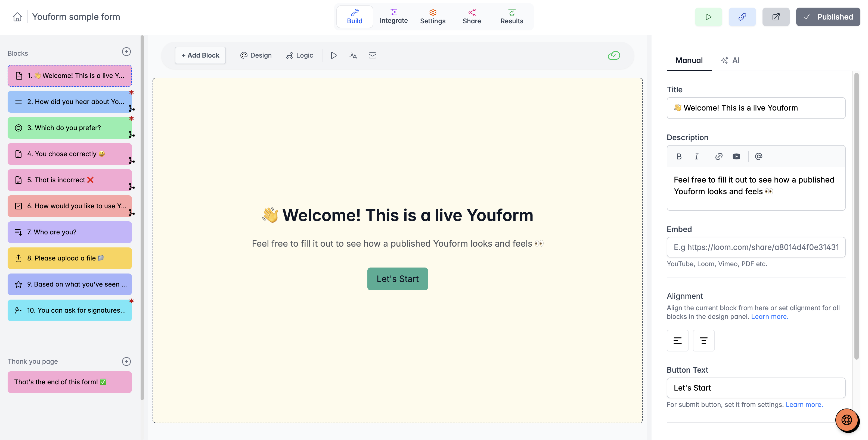Expand the Thank you page section with plus
Viewport: 868px width, 440px height.
(x=126, y=361)
